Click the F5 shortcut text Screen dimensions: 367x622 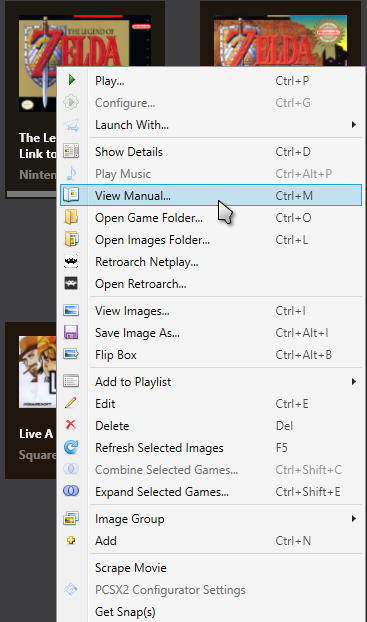tap(281, 447)
